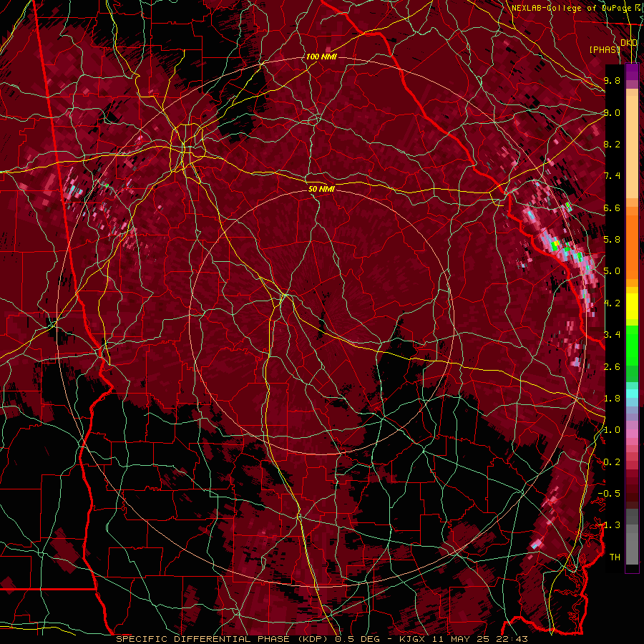Select the 2.6 value on the color scale

612,366
